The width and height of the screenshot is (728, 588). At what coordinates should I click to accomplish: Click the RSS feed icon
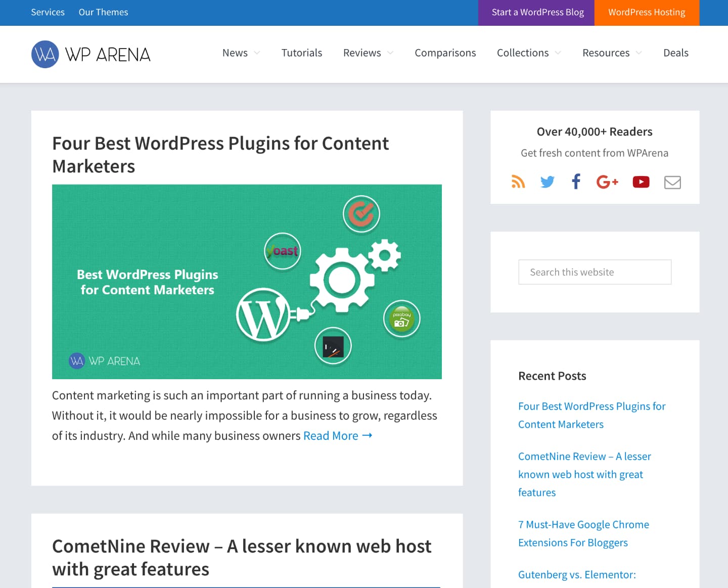pyautogui.click(x=518, y=182)
